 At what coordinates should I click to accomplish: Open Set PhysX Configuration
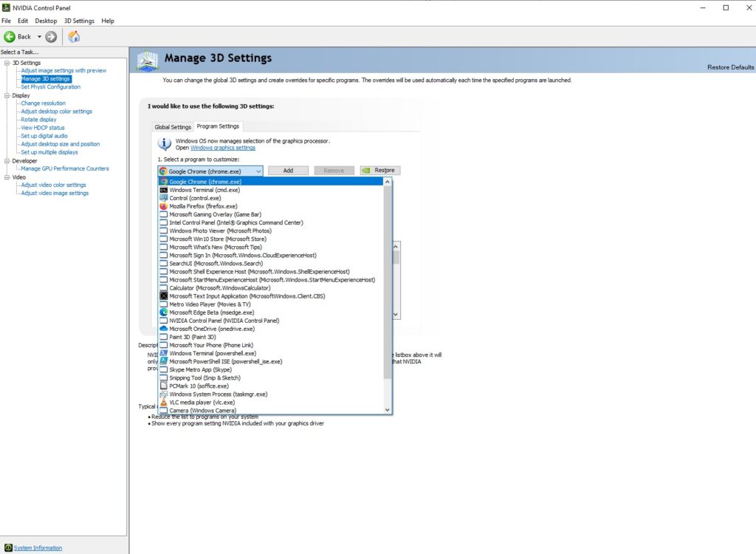[51, 87]
